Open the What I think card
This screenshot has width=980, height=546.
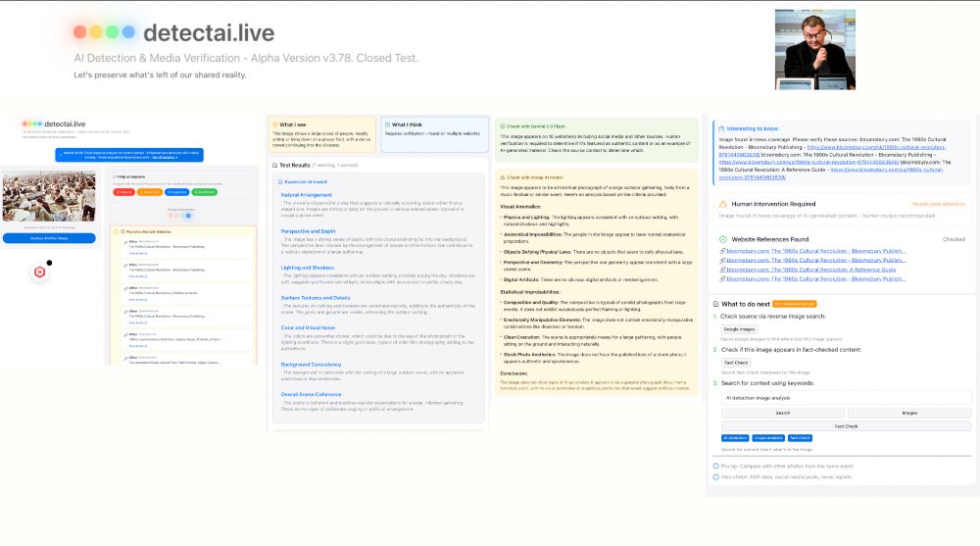pos(435,134)
